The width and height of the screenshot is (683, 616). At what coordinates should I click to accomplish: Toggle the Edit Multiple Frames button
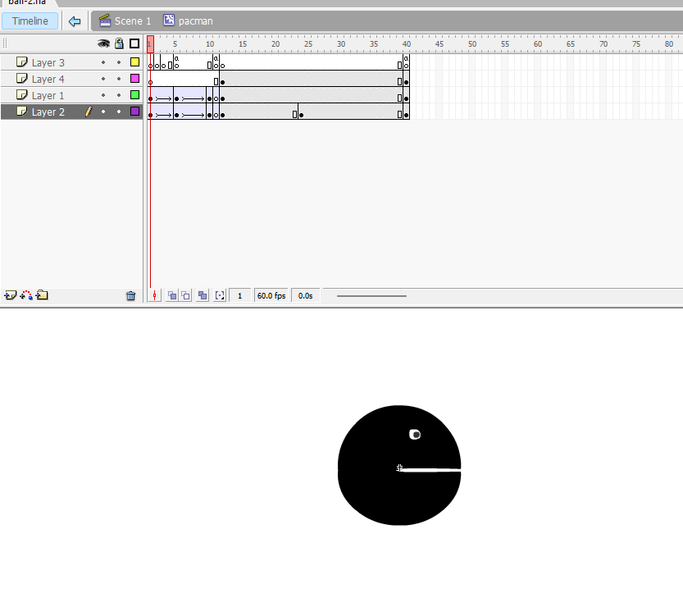[203, 296]
